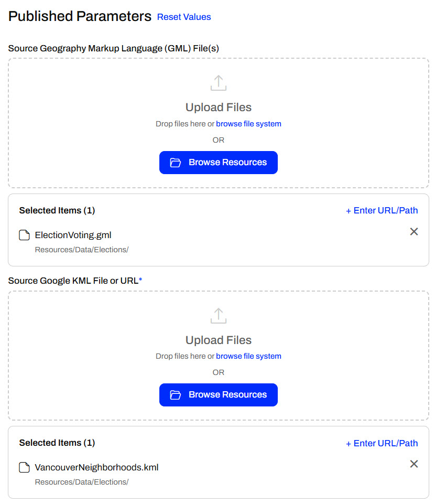Click '+ Enter URL/Path' for GML selected items
Screen dimensions: 435x504
pyautogui.click(x=382, y=210)
